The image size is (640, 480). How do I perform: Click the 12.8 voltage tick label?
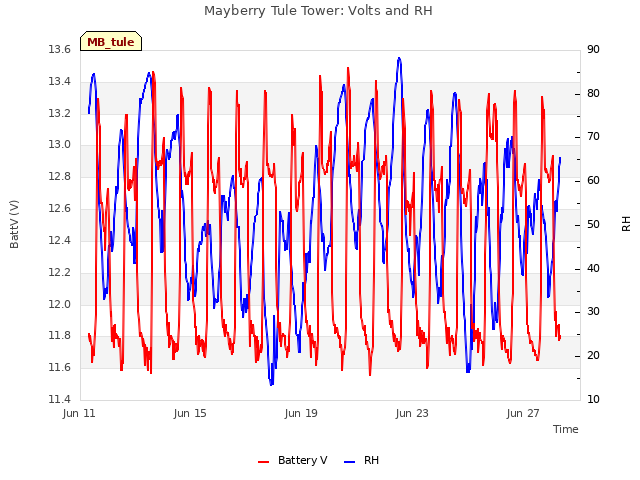coord(60,176)
